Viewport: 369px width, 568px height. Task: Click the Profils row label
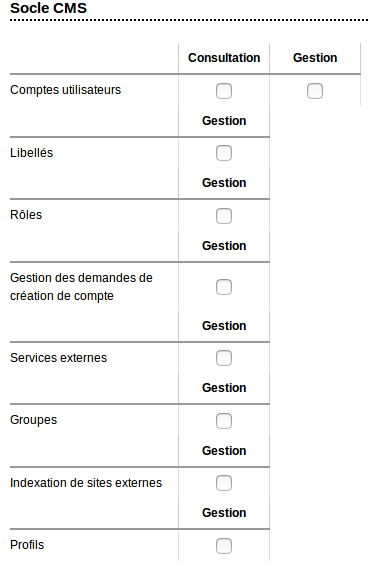[x=27, y=545]
